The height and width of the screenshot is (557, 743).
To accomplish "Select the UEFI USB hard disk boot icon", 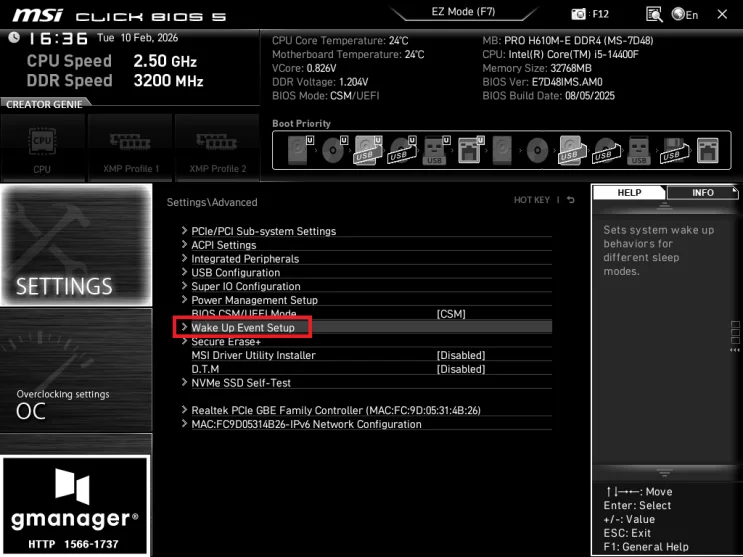I will click(x=368, y=150).
